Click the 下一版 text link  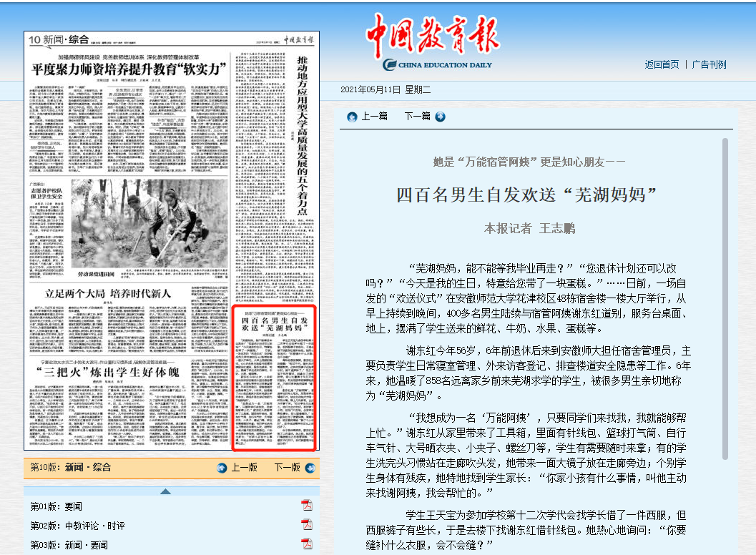click(287, 468)
